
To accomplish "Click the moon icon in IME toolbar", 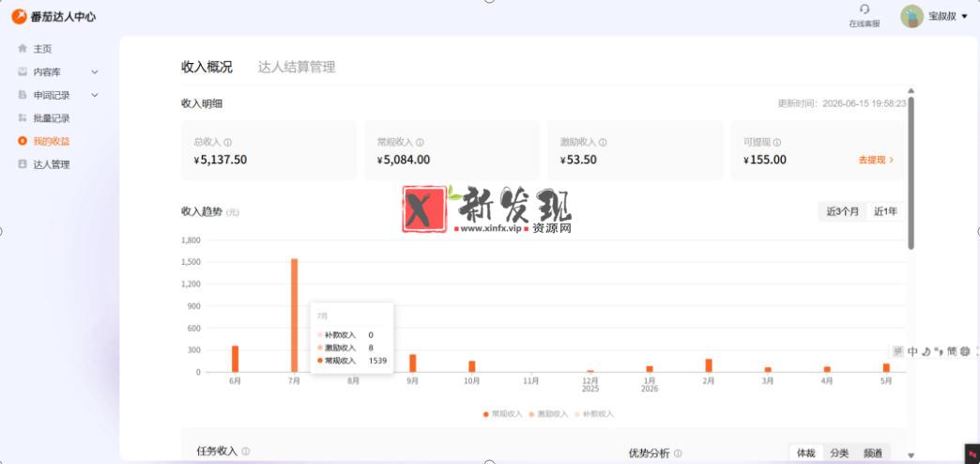I will click(926, 351).
